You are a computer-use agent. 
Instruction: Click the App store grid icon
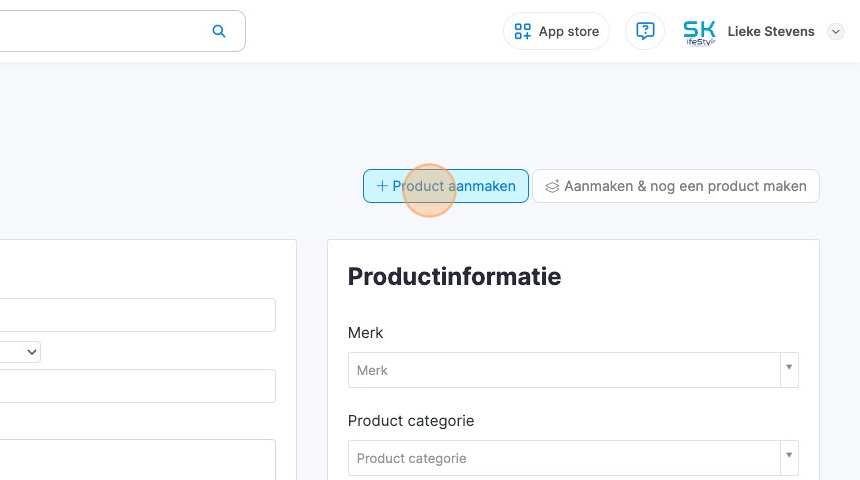click(x=523, y=32)
